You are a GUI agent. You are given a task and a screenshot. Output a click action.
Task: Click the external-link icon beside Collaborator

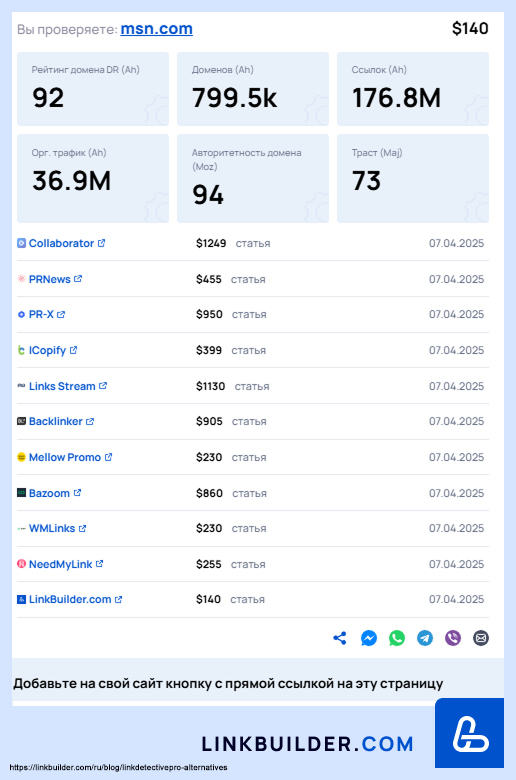[x=102, y=243]
